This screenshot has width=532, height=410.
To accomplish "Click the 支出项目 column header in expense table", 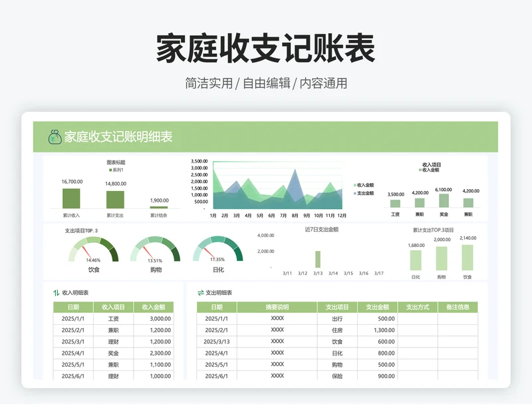I will [x=337, y=307].
